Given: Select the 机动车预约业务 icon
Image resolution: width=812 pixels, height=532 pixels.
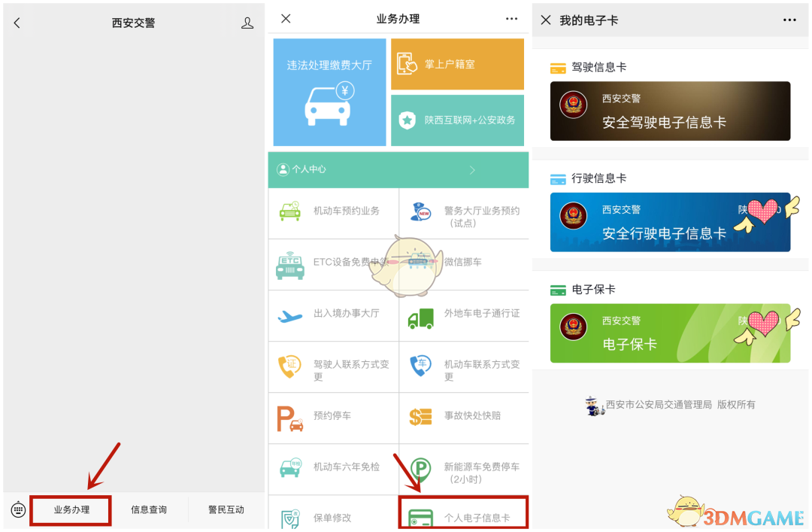Looking at the screenshot, I should [x=290, y=213].
